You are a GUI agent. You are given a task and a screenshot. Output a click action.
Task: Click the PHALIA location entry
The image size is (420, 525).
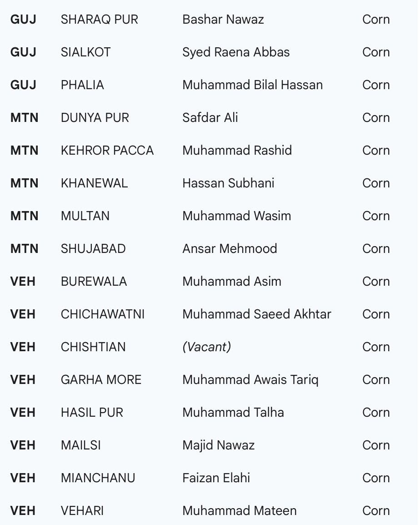pyautogui.click(x=82, y=85)
